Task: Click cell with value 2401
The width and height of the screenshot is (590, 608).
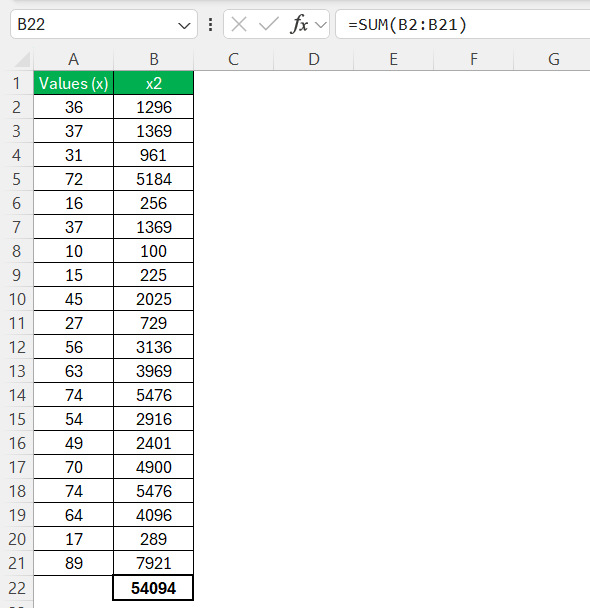Action: 154,443
